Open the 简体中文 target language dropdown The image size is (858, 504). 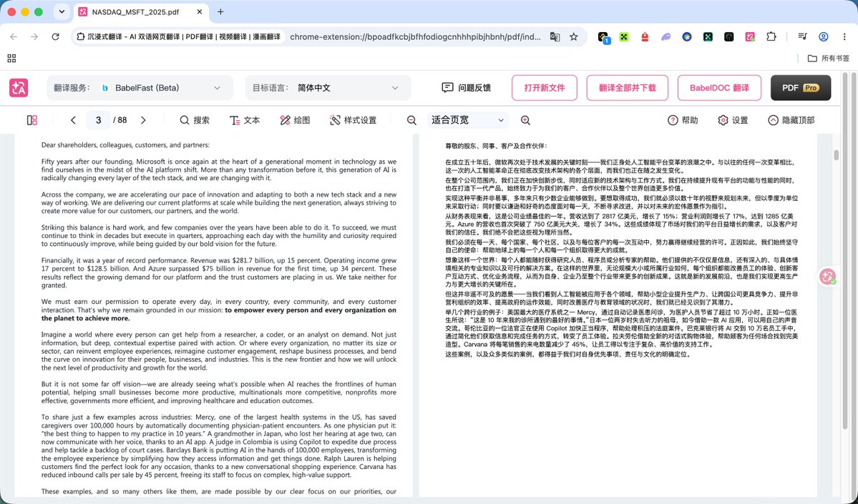(x=328, y=88)
